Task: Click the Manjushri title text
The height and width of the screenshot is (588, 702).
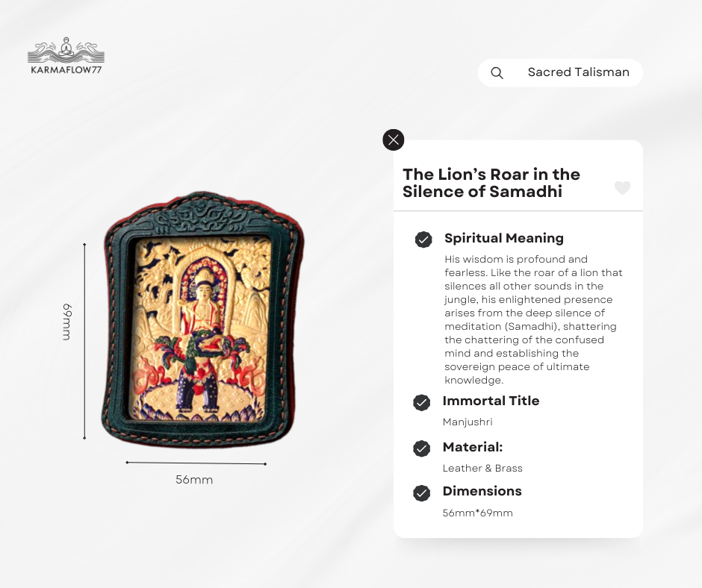Action: click(x=468, y=422)
